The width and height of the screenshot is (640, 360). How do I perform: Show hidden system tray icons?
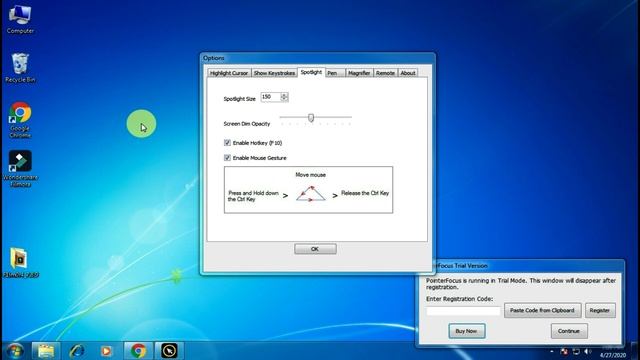[552, 351]
